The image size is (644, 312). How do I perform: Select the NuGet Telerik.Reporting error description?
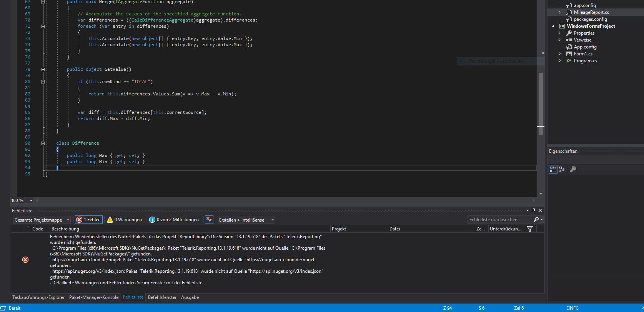tap(188, 260)
